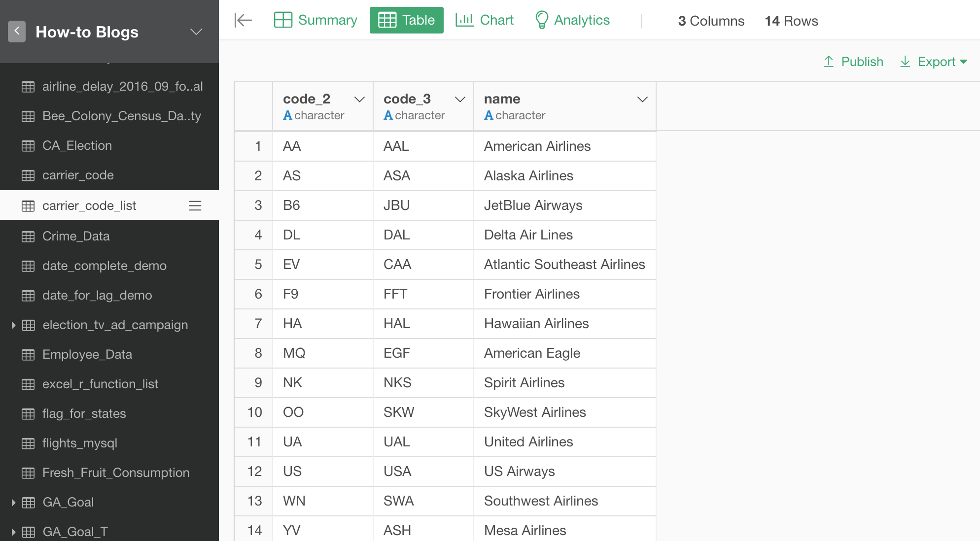
Task: Select the F9 cell in code_2
Action: click(x=323, y=294)
